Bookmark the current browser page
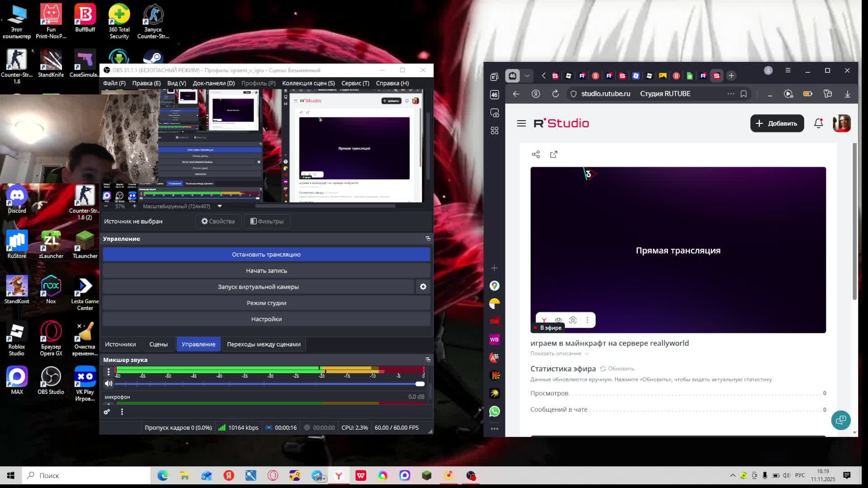868x488 pixels. 744,94
